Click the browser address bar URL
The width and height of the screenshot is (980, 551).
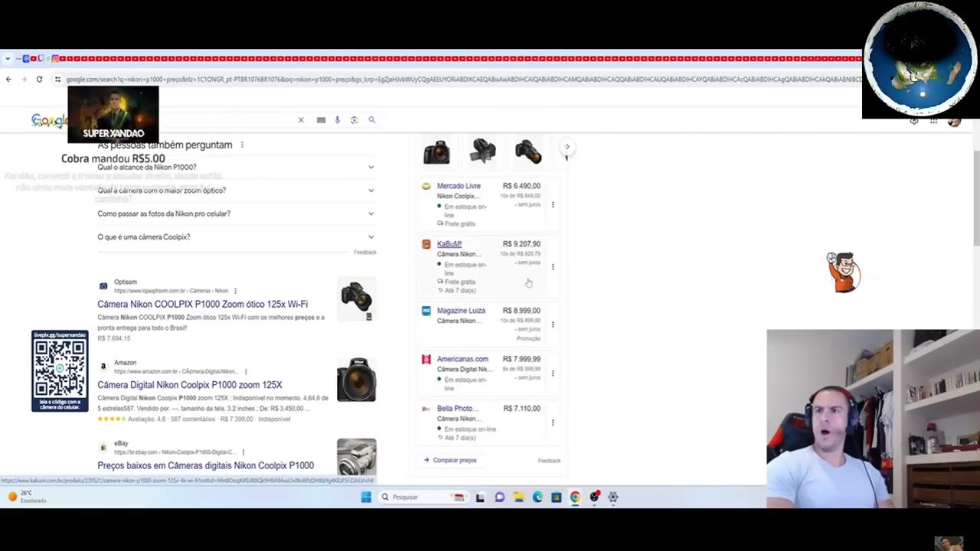pos(463,80)
